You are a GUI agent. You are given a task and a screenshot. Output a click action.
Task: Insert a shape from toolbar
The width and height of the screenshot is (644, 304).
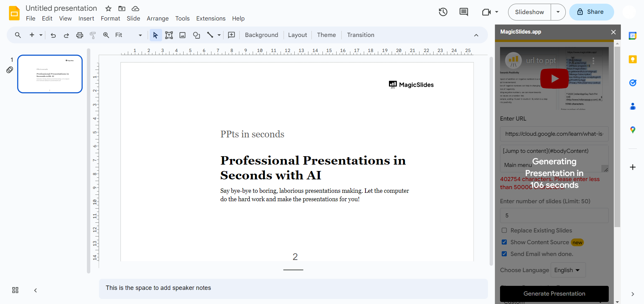(x=196, y=35)
